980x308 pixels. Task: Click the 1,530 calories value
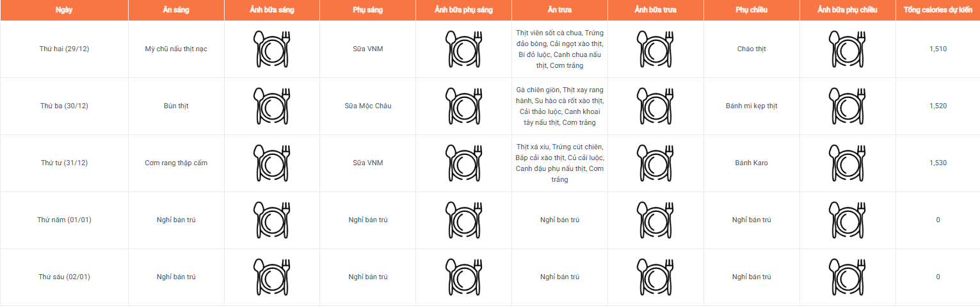[938, 163]
